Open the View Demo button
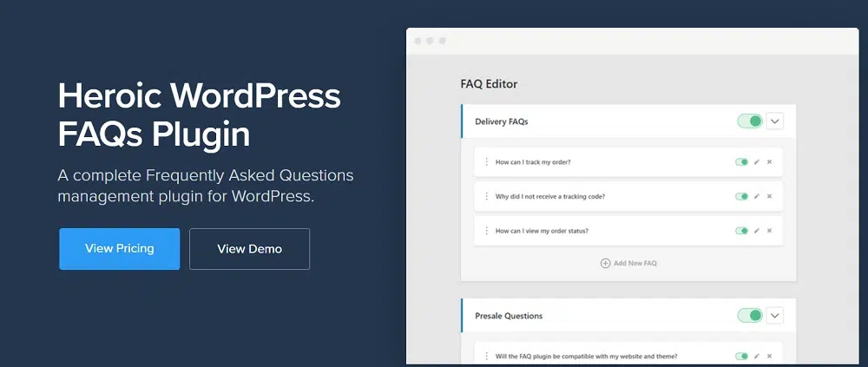868x367 pixels. point(249,249)
